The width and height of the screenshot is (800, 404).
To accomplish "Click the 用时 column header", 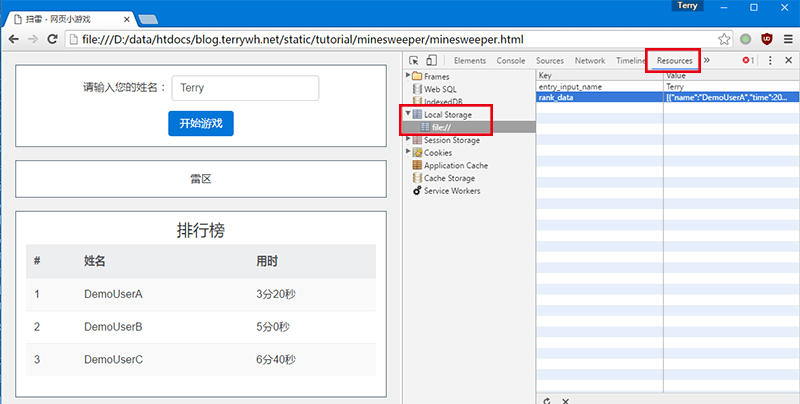I will tap(267, 261).
